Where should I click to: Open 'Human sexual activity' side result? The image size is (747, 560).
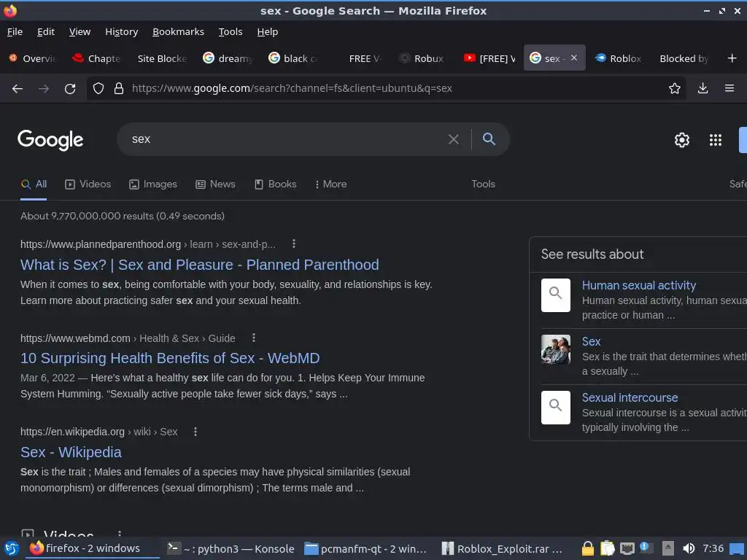(x=639, y=285)
